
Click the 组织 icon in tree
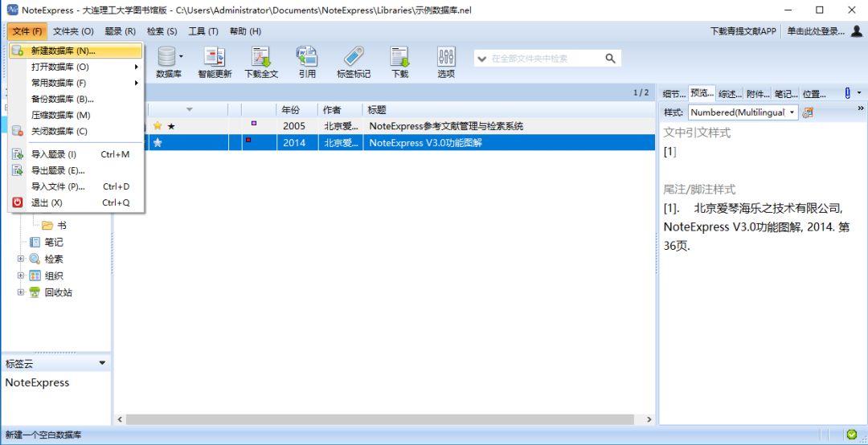[x=35, y=276]
